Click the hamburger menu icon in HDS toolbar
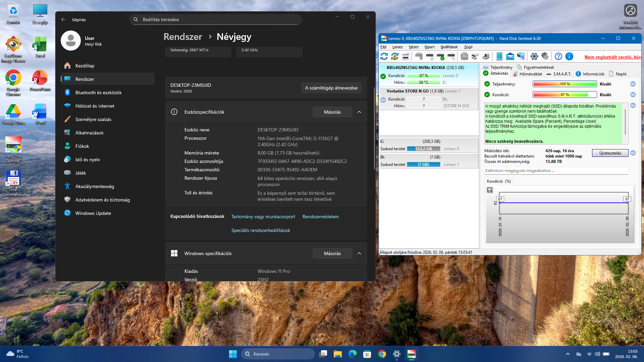The height and width of the screenshot is (362, 644). (x=406, y=56)
